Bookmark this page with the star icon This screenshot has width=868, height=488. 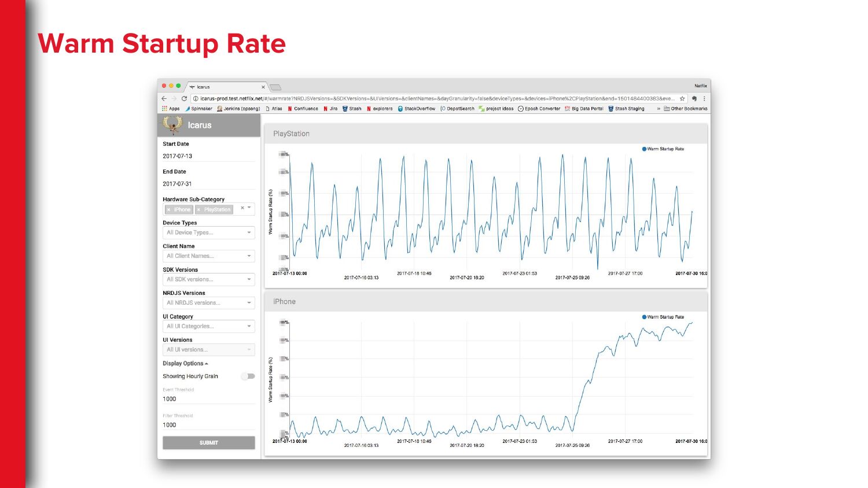click(682, 99)
